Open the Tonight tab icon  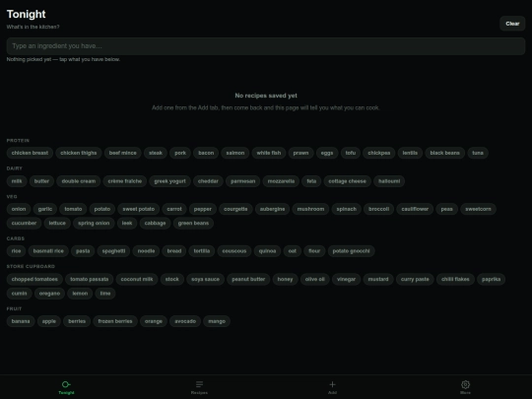(66, 384)
